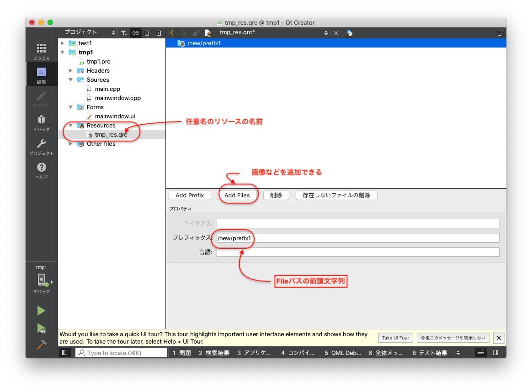532x392 pixels.
Task: Switch to Edit (編集) mode
Action: tap(42, 74)
